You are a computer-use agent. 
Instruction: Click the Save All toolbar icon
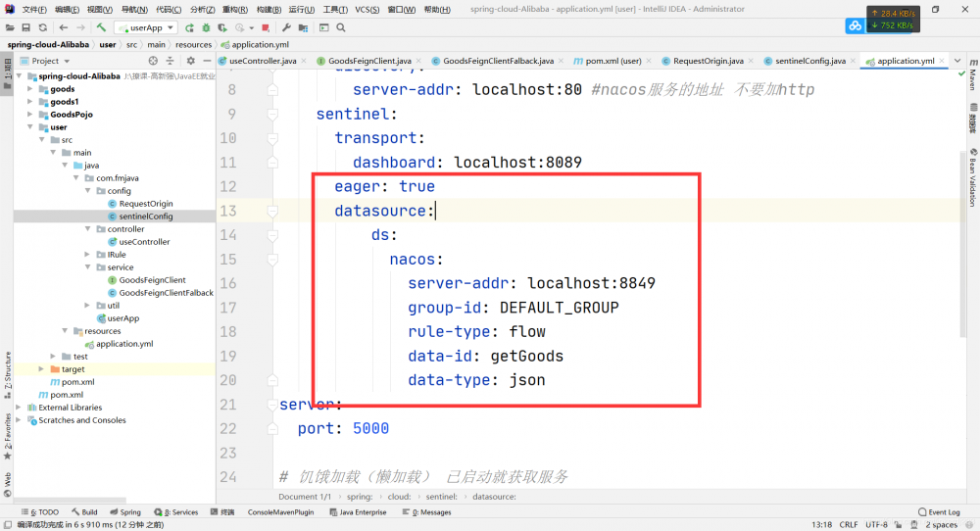click(25, 27)
